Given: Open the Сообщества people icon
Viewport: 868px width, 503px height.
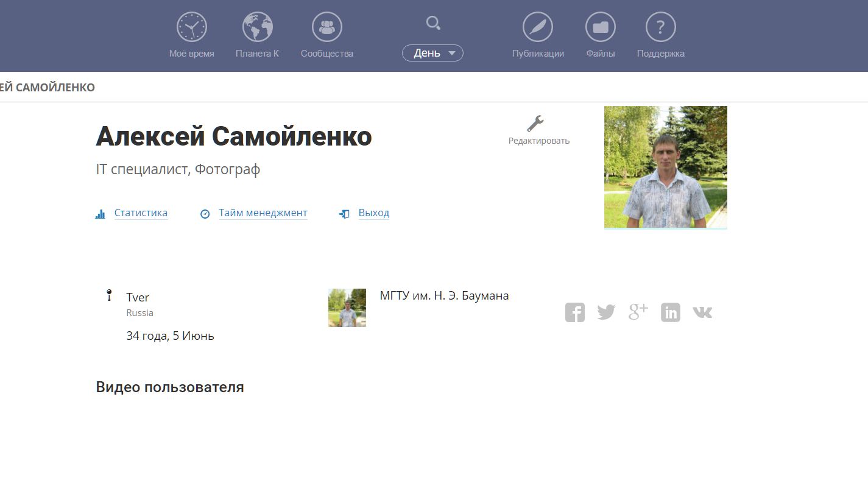Looking at the screenshot, I should click(327, 27).
